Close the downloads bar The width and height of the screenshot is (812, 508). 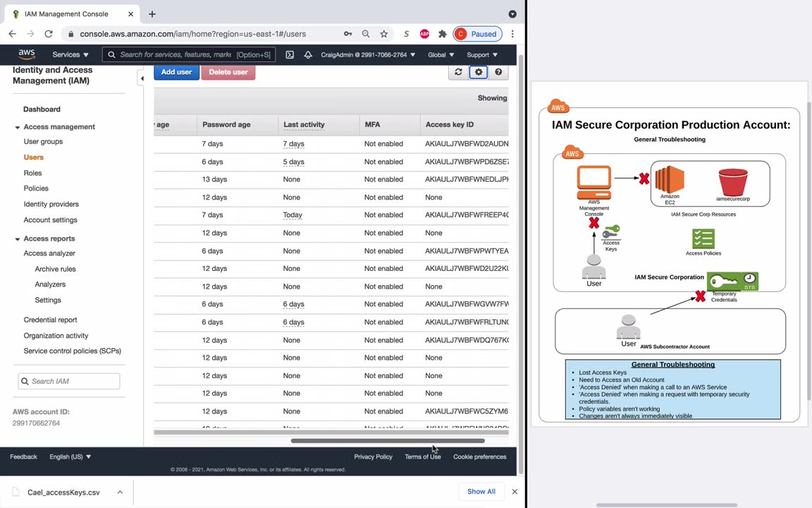(515, 491)
